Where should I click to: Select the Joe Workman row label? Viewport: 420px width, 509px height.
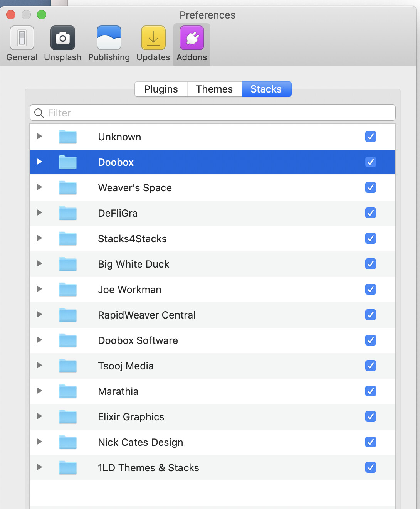pyautogui.click(x=129, y=290)
